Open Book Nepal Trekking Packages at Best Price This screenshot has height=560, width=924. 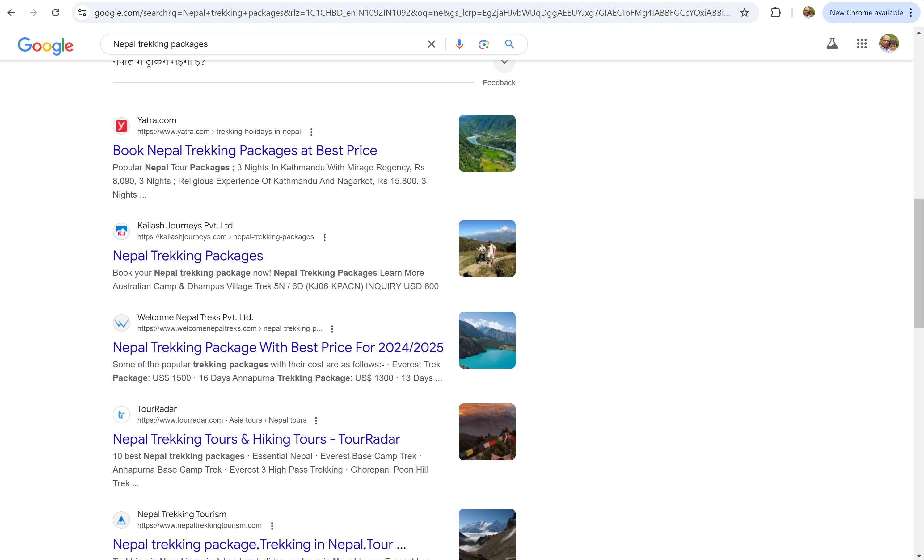244,150
